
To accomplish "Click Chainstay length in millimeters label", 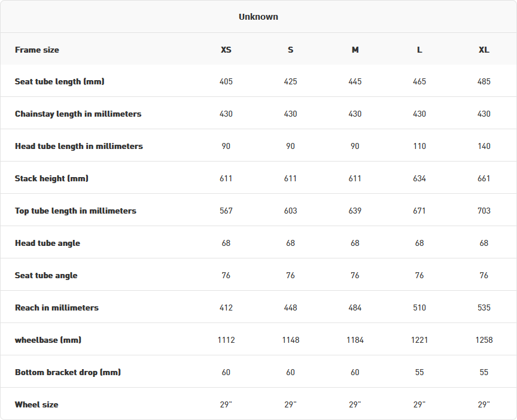I will click(x=78, y=114).
